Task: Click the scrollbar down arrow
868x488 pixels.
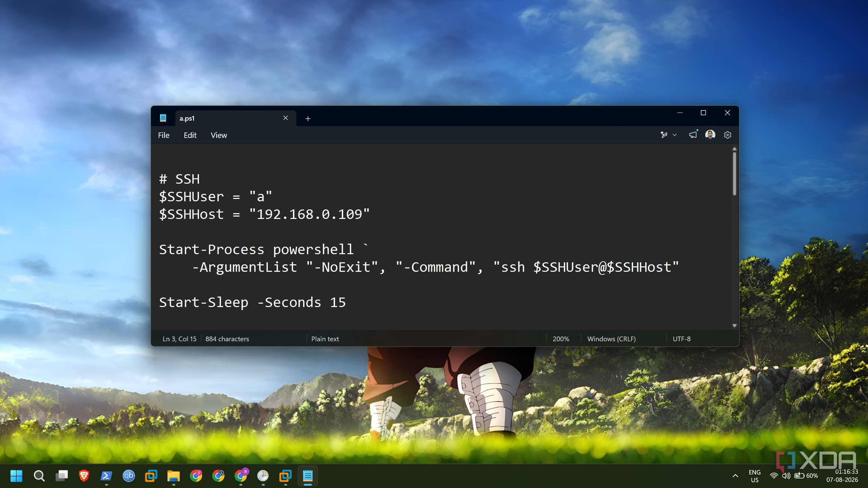Action: pos(734,326)
